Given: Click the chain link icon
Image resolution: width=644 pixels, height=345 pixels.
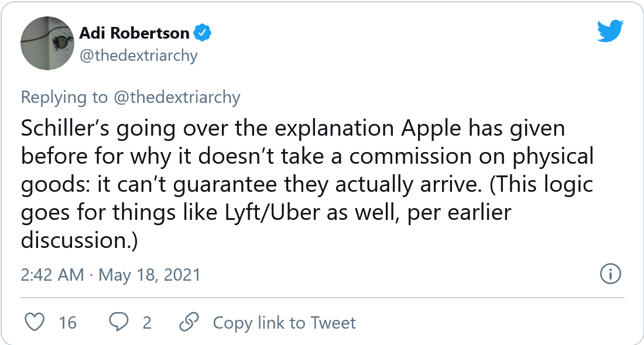Looking at the screenshot, I should 188,322.
